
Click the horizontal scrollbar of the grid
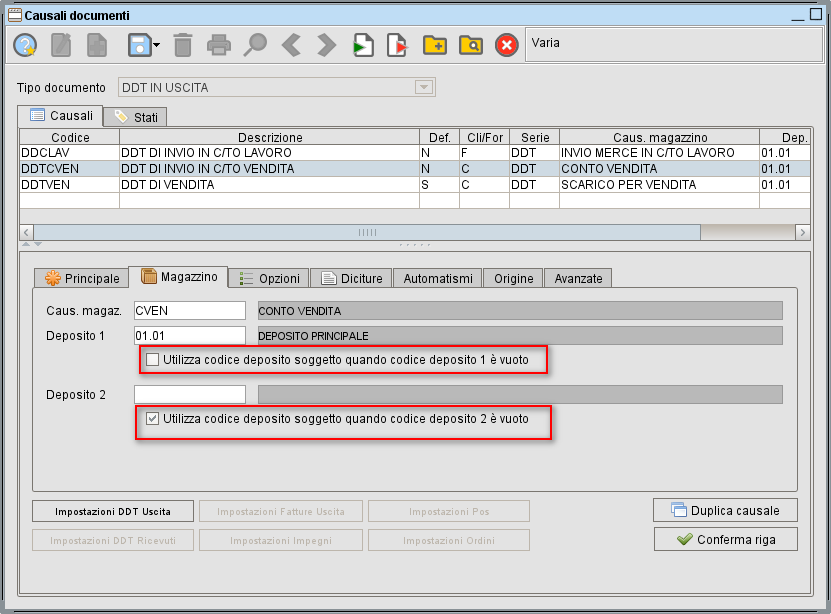tap(365, 232)
